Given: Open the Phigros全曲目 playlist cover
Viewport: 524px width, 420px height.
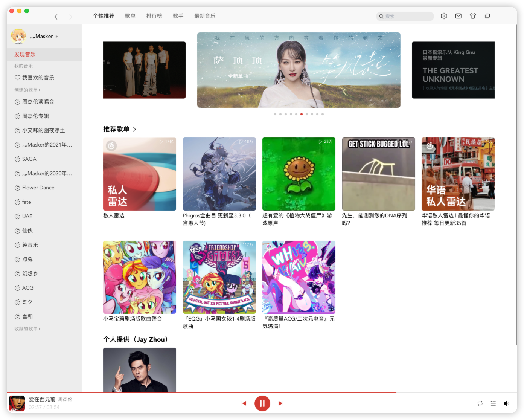Looking at the screenshot, I should 219,174.
